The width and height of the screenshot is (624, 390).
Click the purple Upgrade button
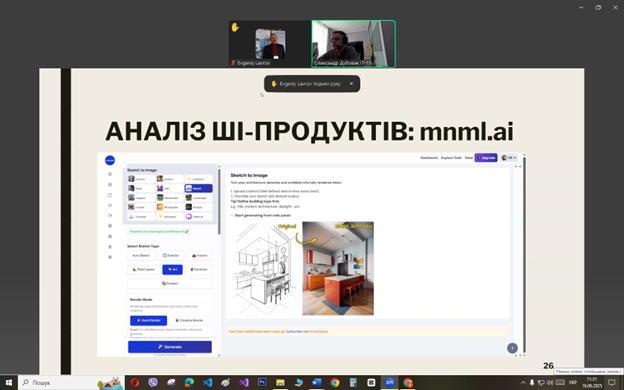click(x=486, y=158)
